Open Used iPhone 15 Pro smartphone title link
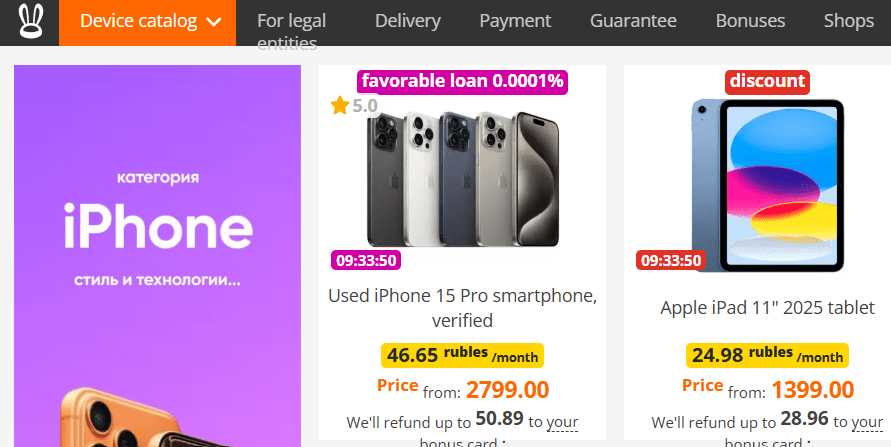 (x=462, y=308)
